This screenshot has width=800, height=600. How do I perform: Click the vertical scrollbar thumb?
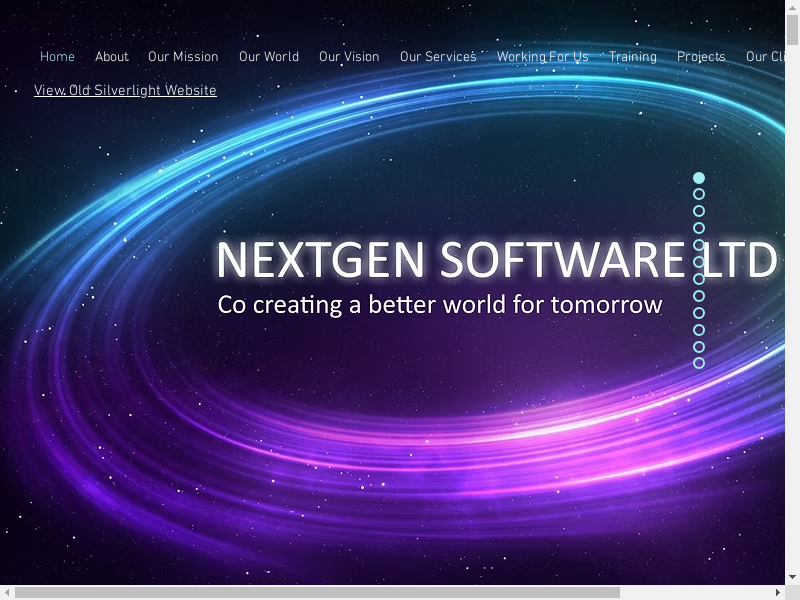pos(793,30)
